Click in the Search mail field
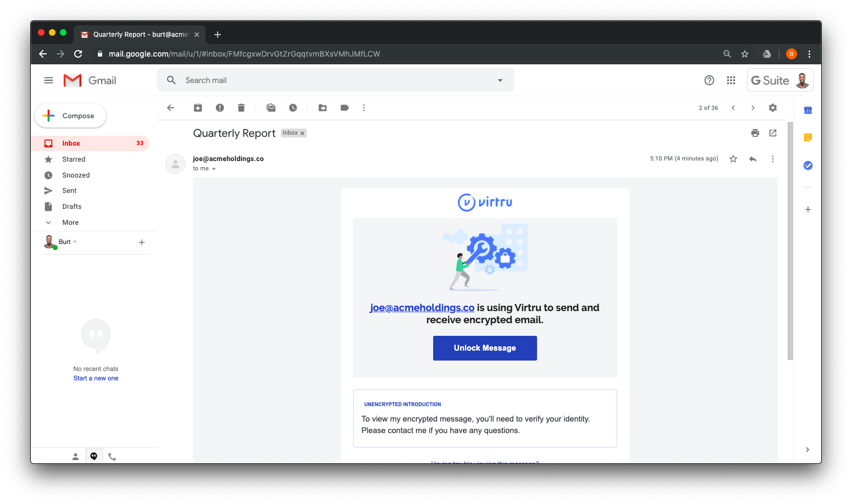The width and height of the screenshot is (852, 504). click(x=335, y=80)
